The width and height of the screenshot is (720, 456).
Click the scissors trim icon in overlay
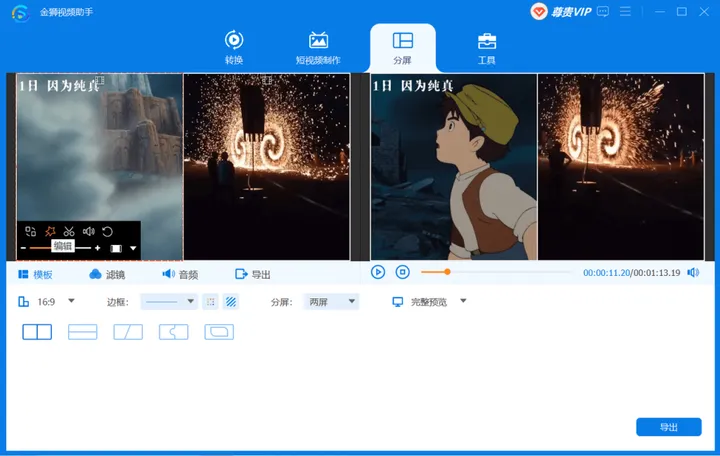click(69, 231)
